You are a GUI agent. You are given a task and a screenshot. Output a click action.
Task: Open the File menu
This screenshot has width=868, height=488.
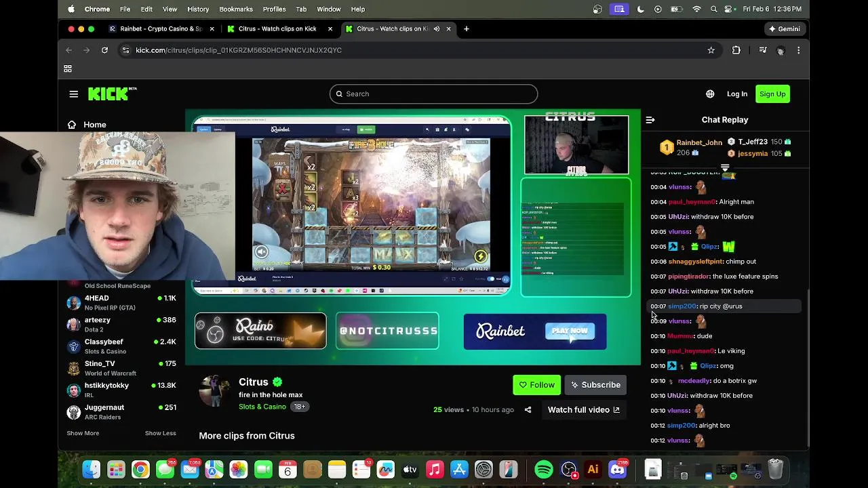pos(125,9)
